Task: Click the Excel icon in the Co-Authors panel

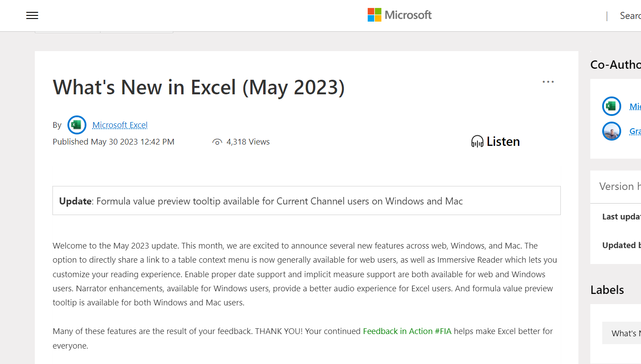Action: pos(611,106)
